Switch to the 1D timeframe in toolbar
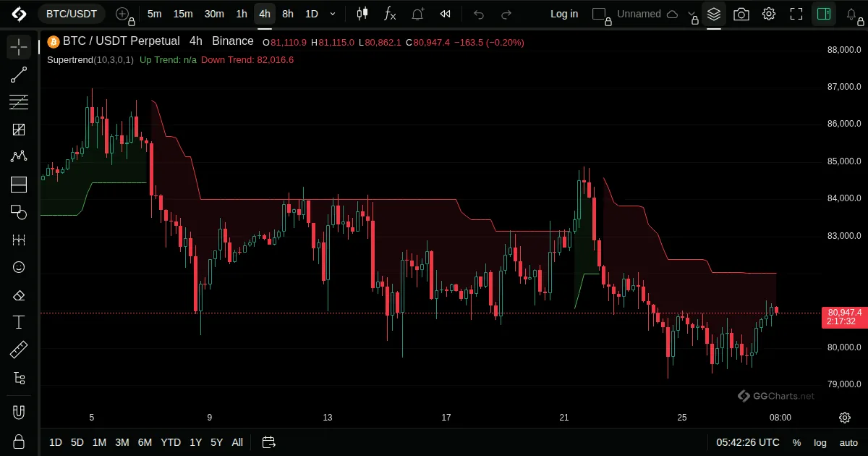Viewport: 868px width, 456px height. tap(311, 14)
